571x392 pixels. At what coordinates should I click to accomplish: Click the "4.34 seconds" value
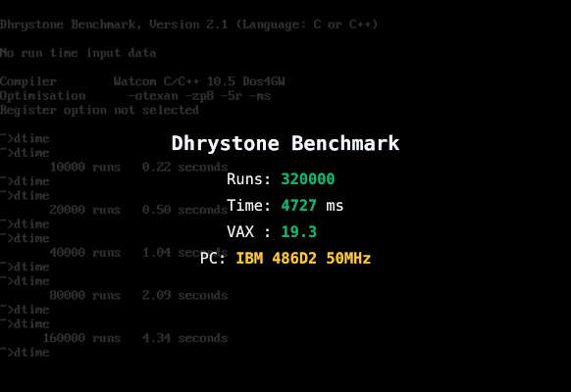185,338
